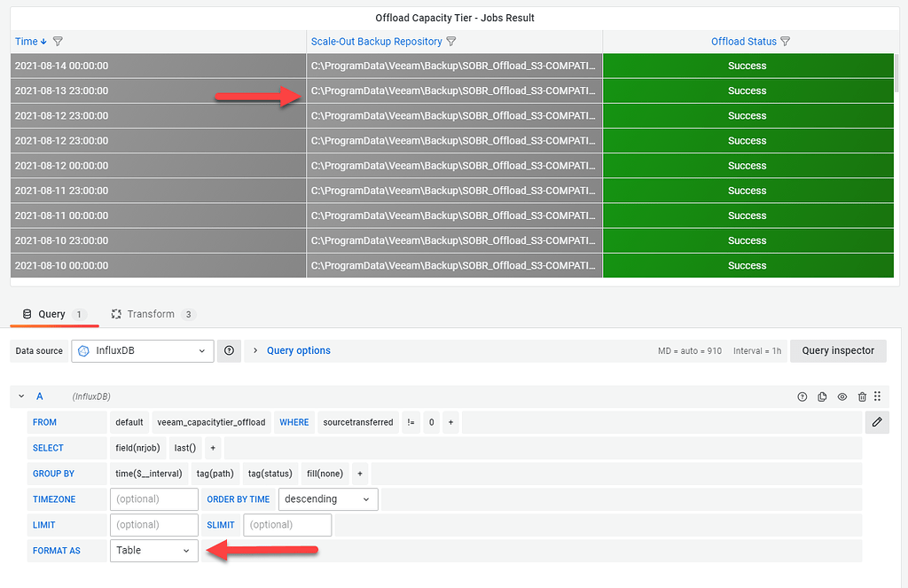Open the Query inspector
Viewport: 908px width, 588px height.
coord(837,350)
